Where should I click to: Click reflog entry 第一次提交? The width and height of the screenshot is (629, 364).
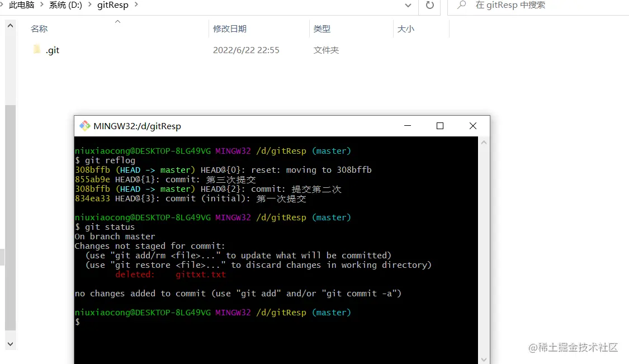(x=281, y=198)
